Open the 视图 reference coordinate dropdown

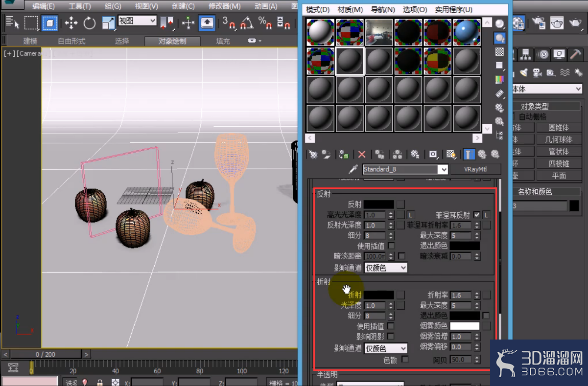click(137, 21)
